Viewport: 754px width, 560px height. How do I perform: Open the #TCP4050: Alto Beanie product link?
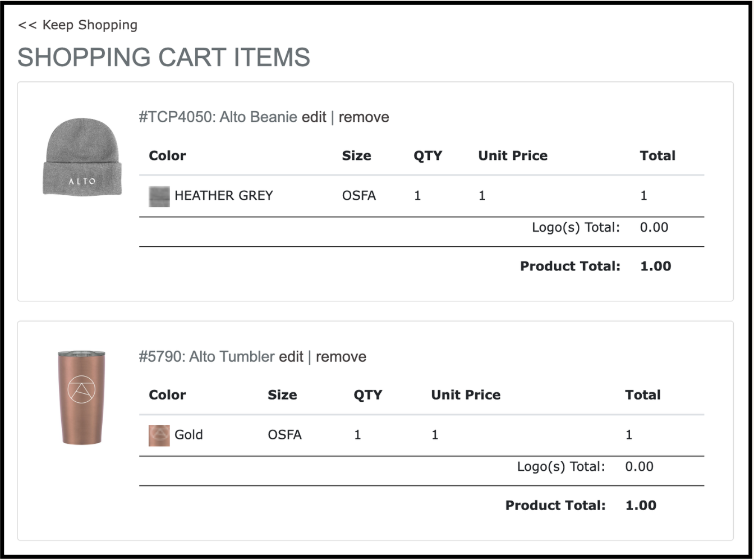point(218,117)
